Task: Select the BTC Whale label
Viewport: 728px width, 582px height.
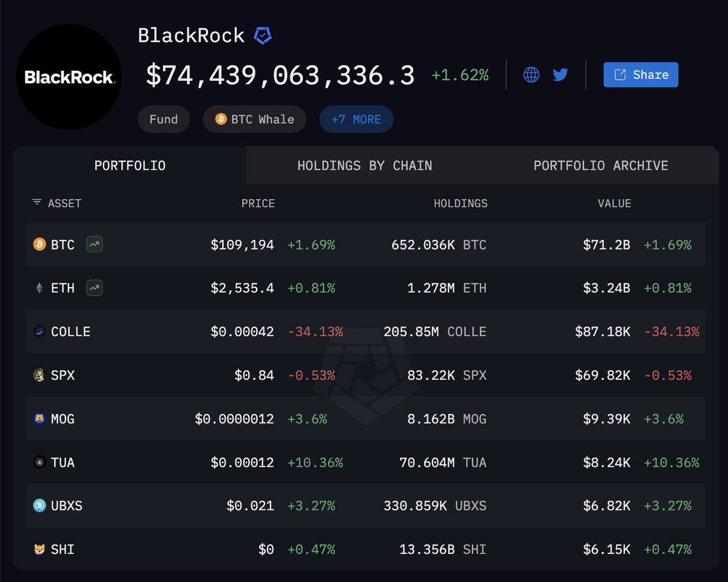Action: click(254, 119)
